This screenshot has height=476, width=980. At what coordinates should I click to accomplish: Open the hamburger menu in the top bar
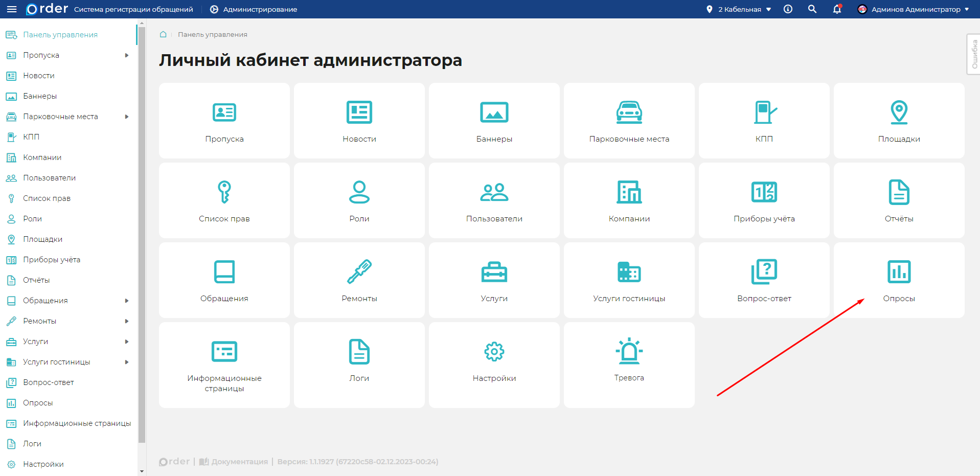(12, 9)
